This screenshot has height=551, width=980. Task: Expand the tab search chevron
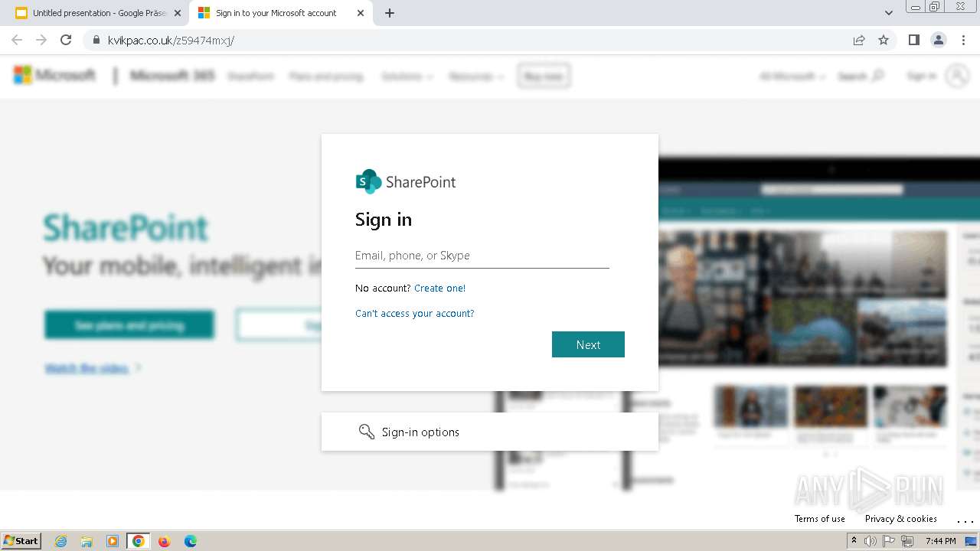tap(888, 13)
